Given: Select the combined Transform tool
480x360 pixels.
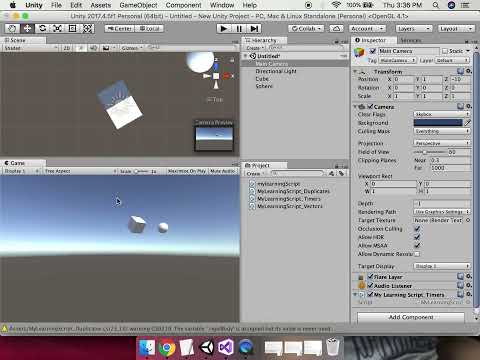Looking at the screenshot, I should (87, 29).
